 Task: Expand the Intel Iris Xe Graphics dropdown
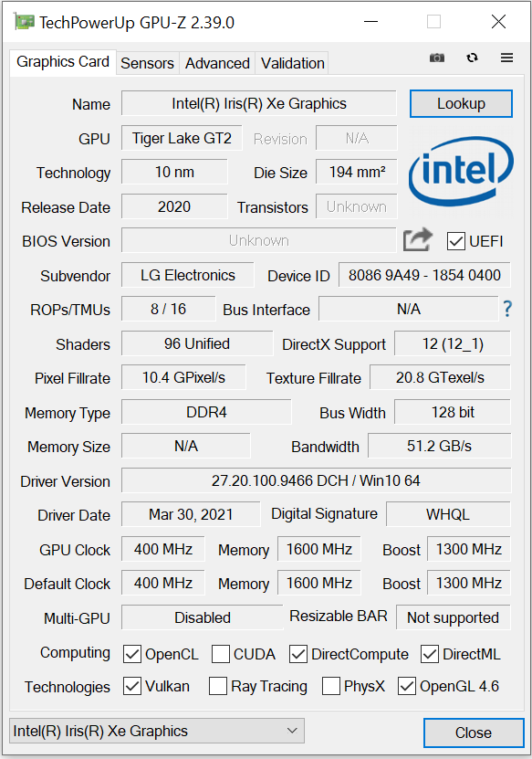click(x=157, y=731)
